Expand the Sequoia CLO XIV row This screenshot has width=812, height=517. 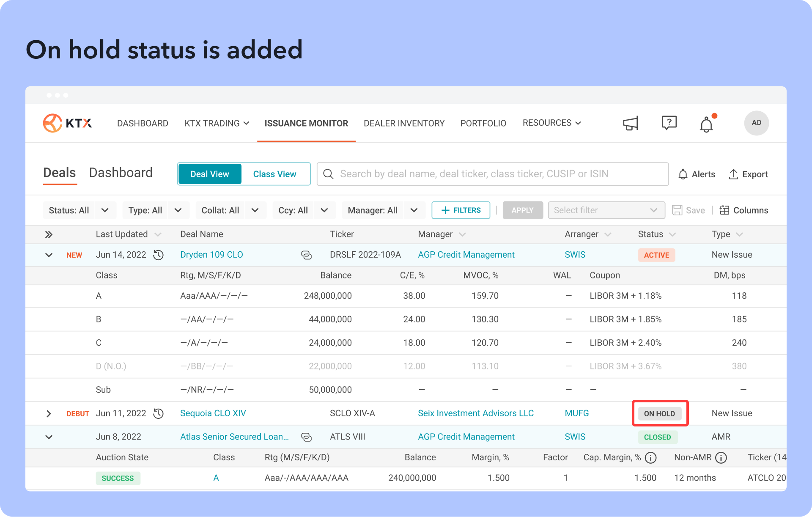49,413
